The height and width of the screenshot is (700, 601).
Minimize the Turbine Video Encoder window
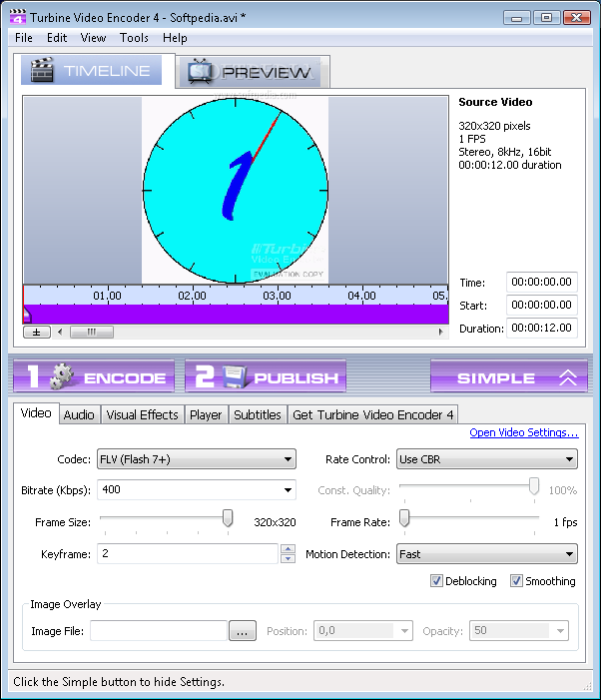(x=517, y=18)
